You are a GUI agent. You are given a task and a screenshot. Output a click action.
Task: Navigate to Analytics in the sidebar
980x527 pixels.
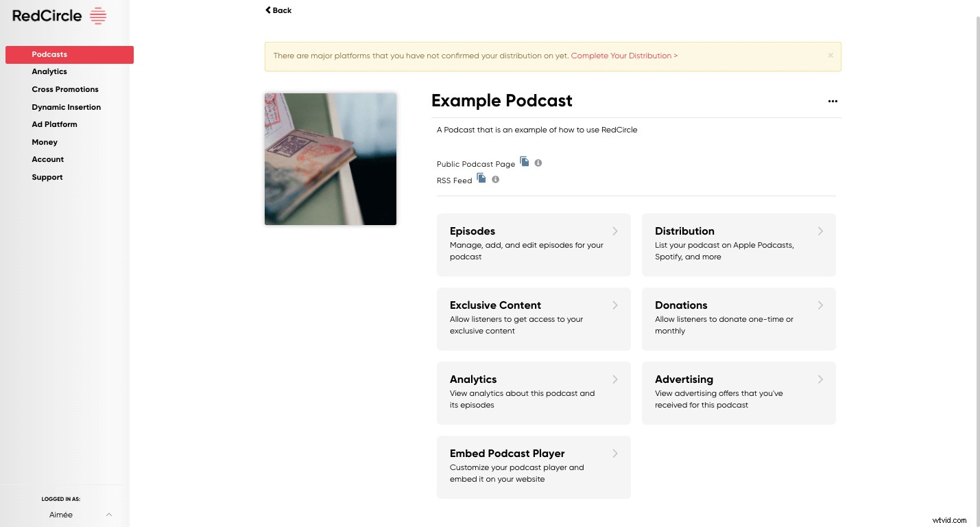(49, 71)
